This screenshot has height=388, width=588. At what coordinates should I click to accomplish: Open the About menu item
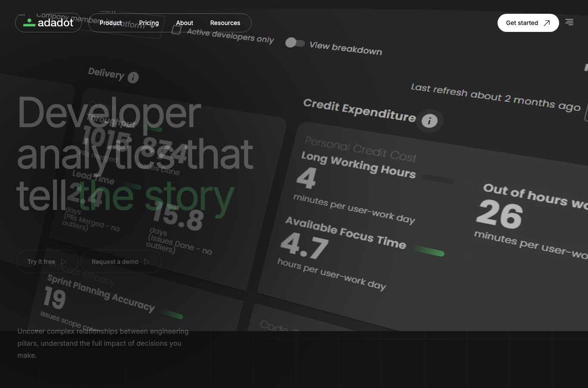click(184, 23)
